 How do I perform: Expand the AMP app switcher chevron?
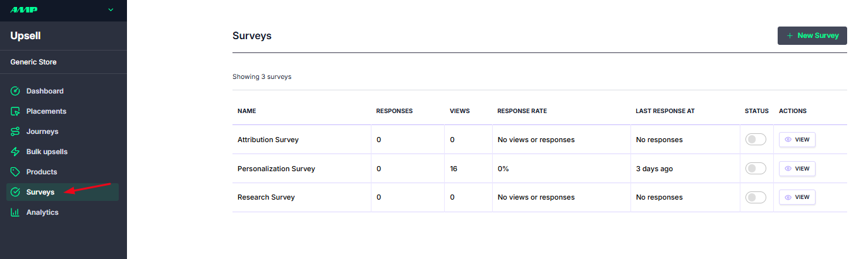[111, 9]
